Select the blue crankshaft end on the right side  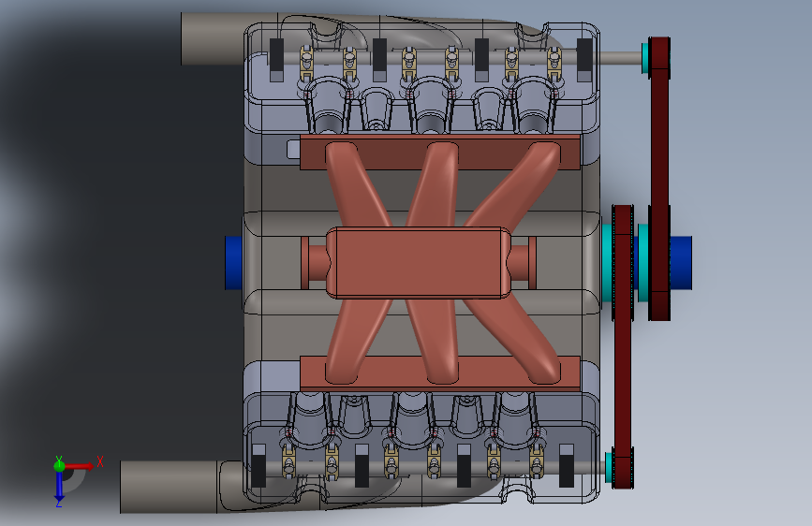(x=681, y=262)
